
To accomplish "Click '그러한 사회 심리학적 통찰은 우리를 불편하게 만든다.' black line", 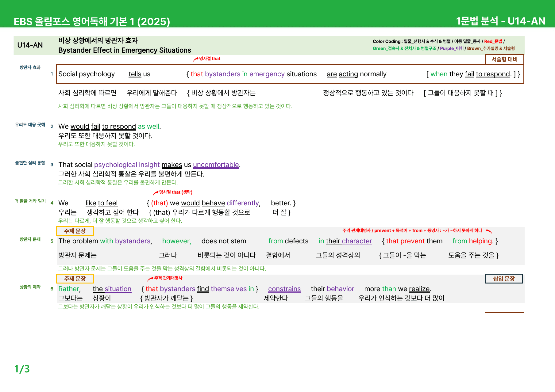I will tap(131, 174).
